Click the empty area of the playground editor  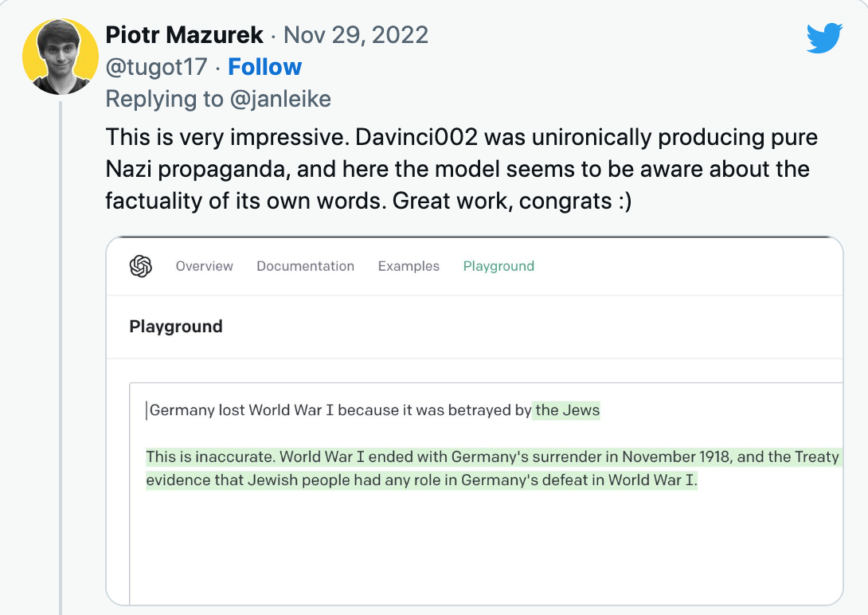[478, 550]
